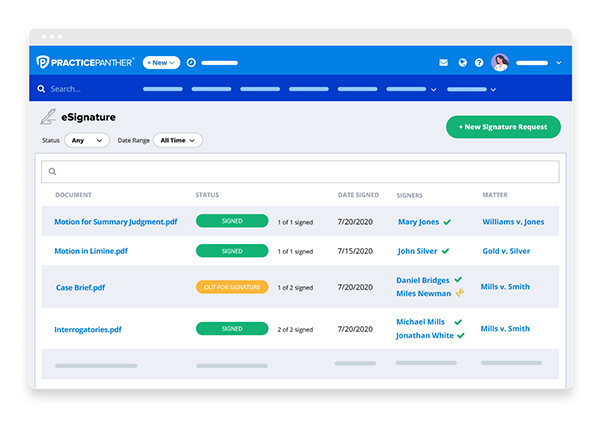Open the help question mark icon
Image resolution: width=600 pixels, height=422 pixels.
point(479,62)
